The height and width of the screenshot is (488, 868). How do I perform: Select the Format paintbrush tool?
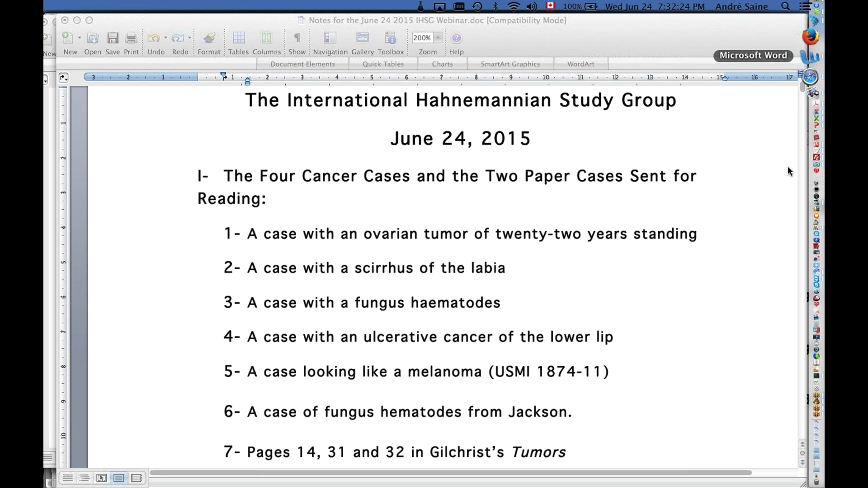tap(208, 38)
